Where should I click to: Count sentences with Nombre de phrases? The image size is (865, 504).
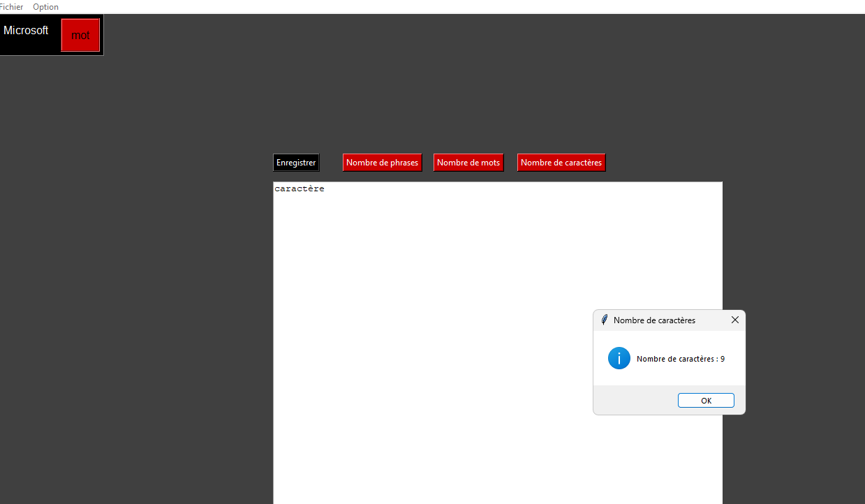(x=382, y=163)
